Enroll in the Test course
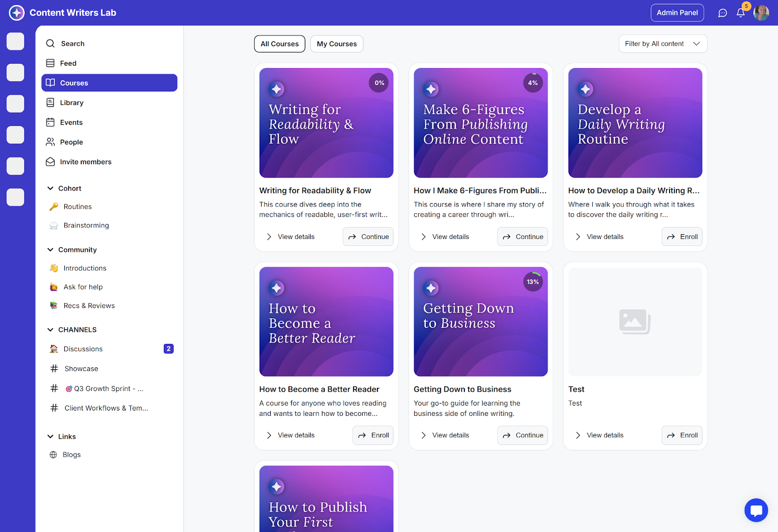Viewport: 778px width, 532px height. [682, 435]
